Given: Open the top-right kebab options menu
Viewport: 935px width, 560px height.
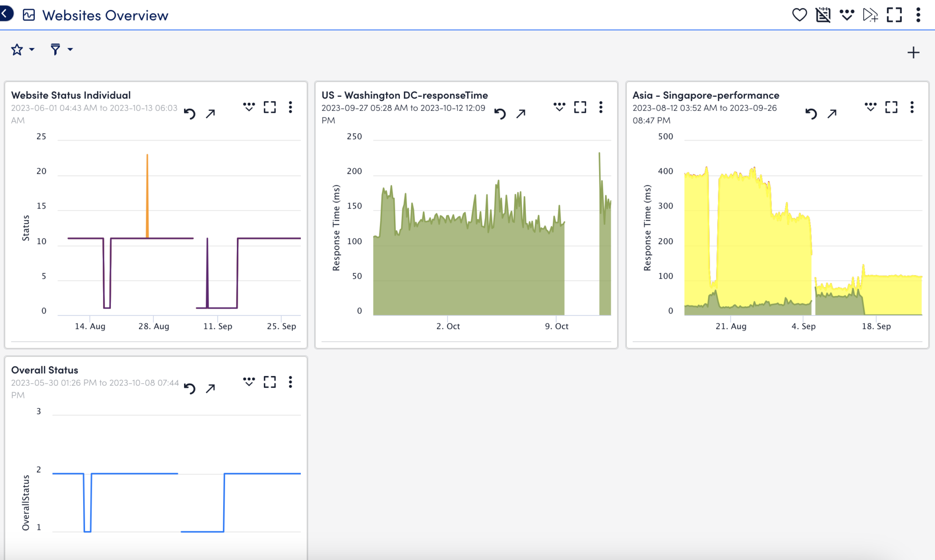Looking at the screenshot, I should (918, 15).
